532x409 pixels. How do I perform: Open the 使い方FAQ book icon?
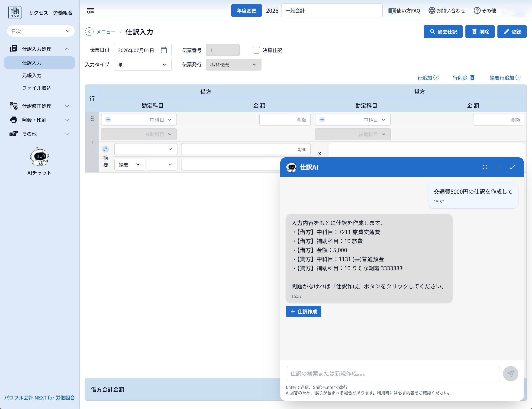click(x=393, y=10)
